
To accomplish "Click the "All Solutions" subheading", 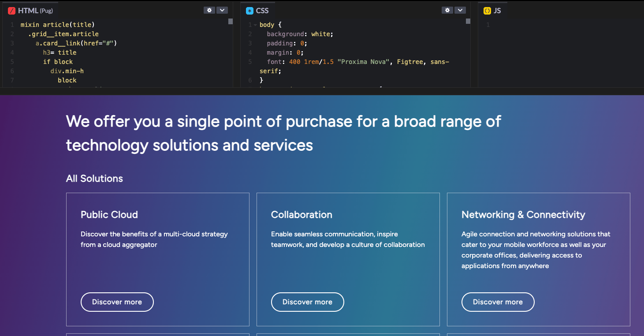I will pyautogui.click(x=94, y=179).
